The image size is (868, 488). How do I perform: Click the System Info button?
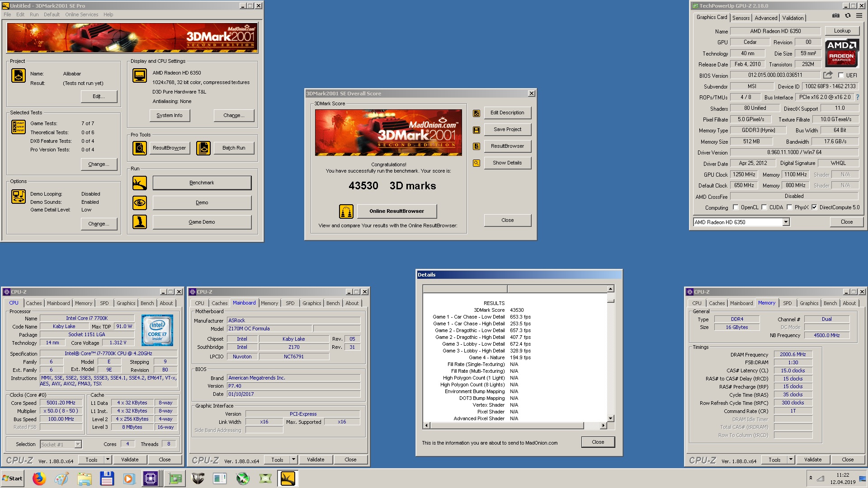[x=170, y=115]
